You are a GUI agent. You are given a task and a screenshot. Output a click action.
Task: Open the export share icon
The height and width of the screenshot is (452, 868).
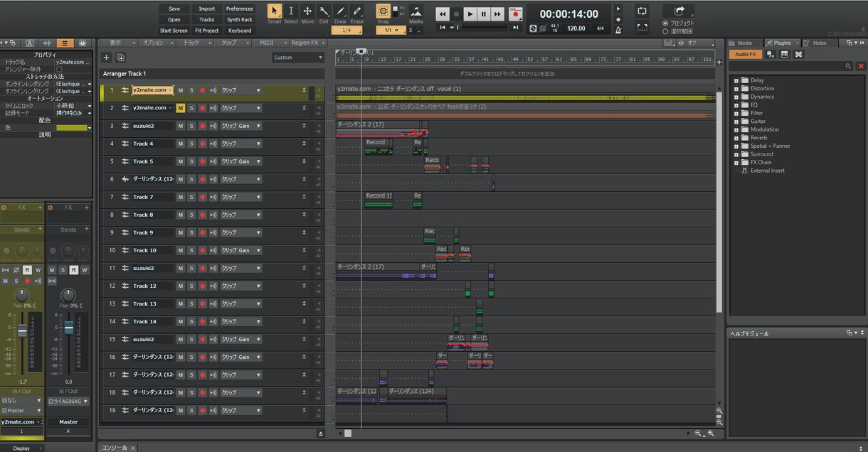(x=679, y=11)
